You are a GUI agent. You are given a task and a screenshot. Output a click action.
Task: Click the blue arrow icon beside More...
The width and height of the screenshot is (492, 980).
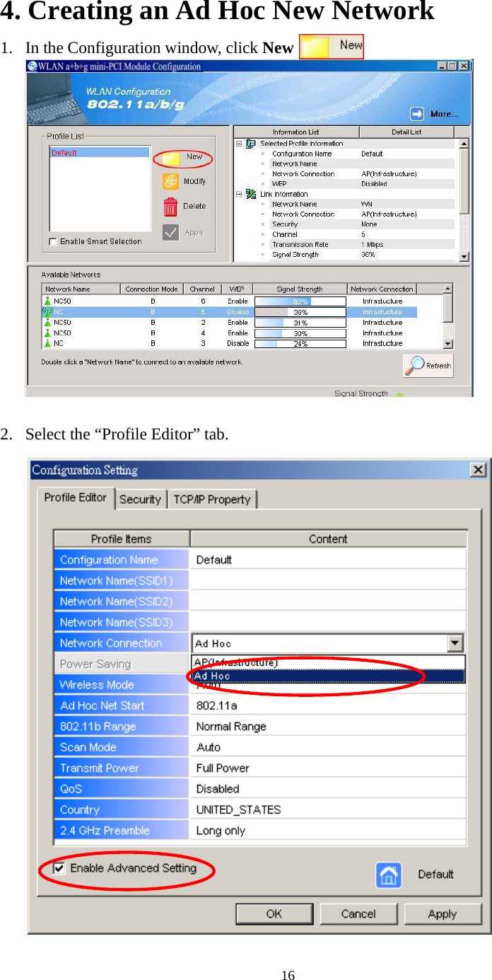[418, 113]
